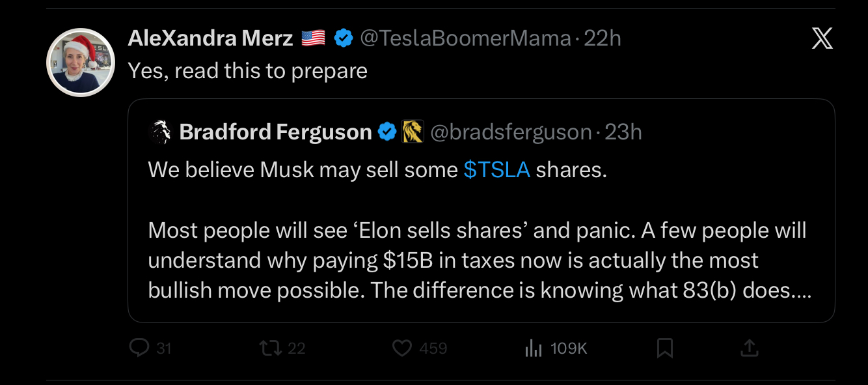Image resolution: width=868 pixels, height=385 pixels.
Task: Open the 22h tweet timestamp
Action: click(x=603, y=38)
